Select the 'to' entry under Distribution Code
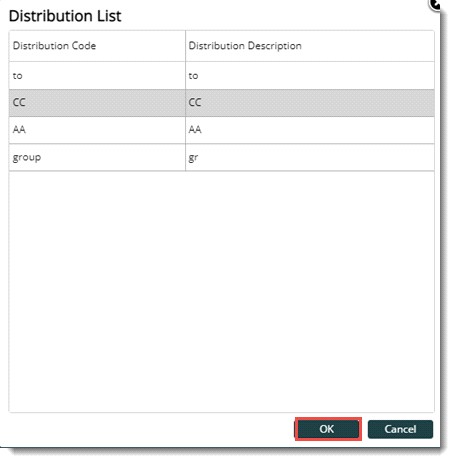The image size is (455, 463). [97, 76]
